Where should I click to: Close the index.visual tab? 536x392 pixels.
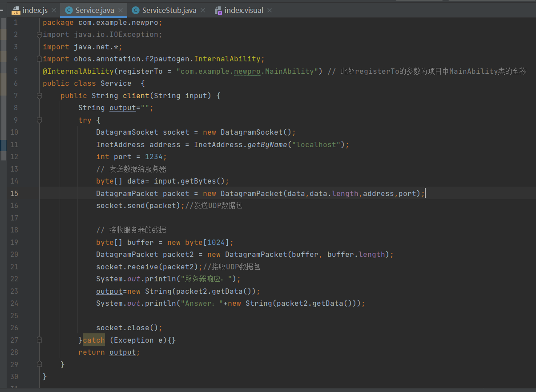coord(270,10)
